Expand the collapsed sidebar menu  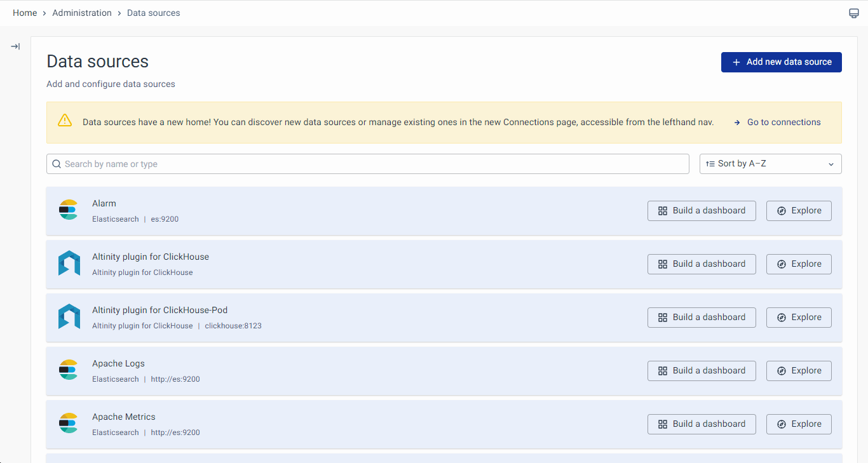(x=15, y=46)
